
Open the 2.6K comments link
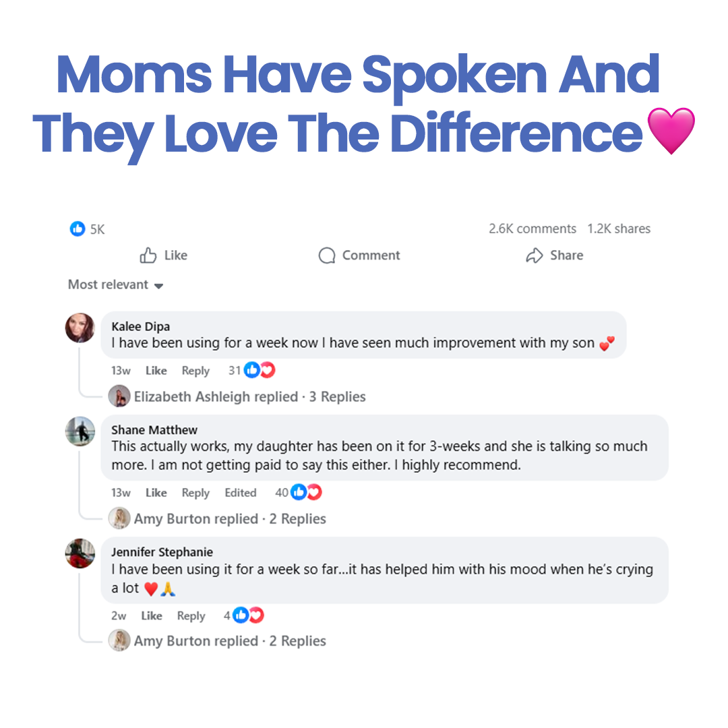[x=533, y=229]
